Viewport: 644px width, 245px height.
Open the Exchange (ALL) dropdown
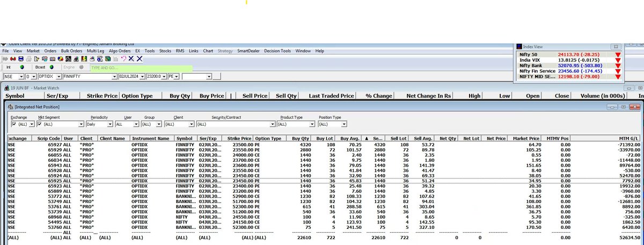coord(32,124)
